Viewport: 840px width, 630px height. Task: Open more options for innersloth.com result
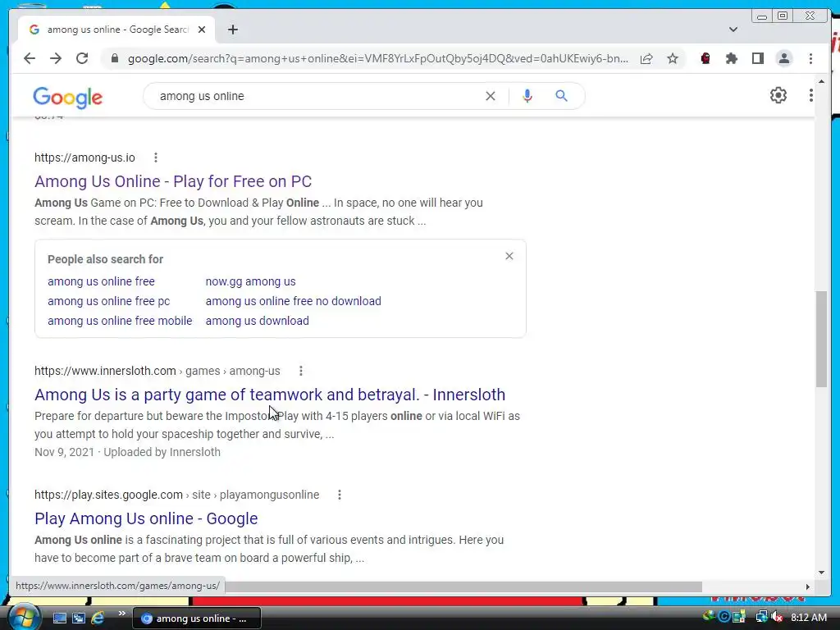[x=301, y=371]
